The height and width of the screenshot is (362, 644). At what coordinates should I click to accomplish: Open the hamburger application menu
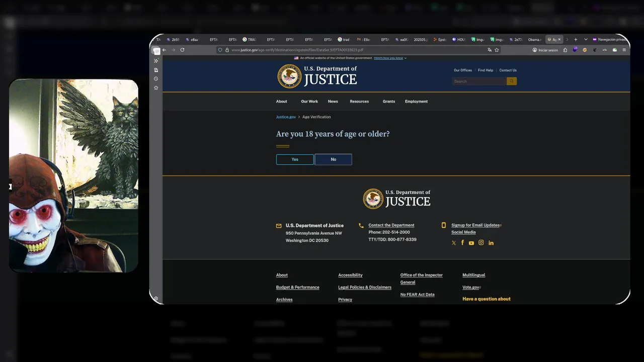click(x=624, y=50)
